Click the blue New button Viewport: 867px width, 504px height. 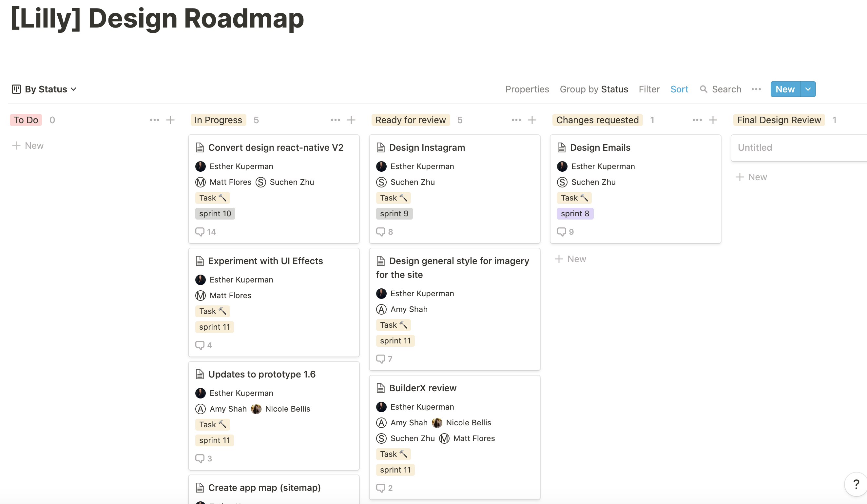pos(785,89)
